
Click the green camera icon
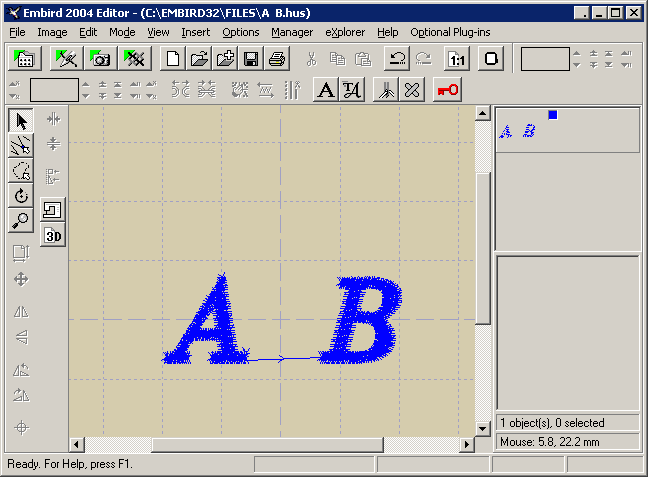pos(100,58)
